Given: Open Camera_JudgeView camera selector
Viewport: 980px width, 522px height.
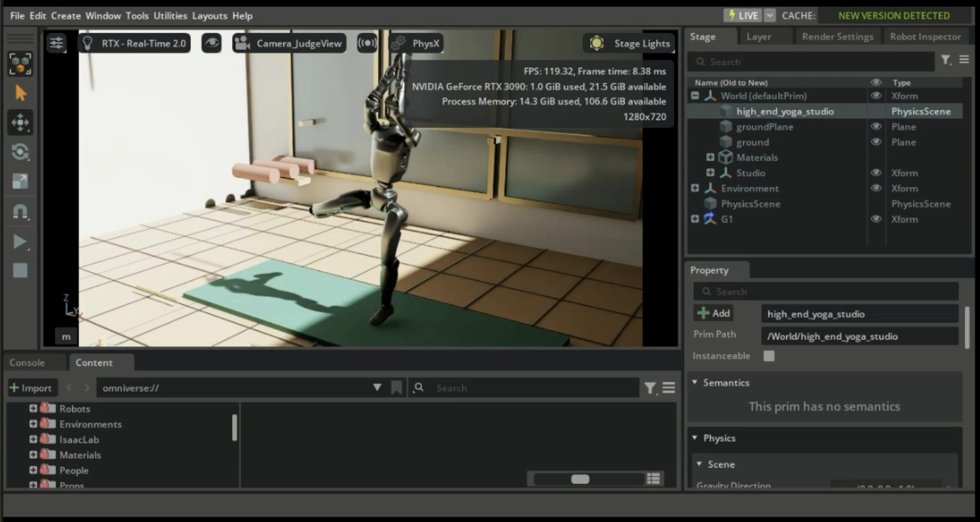Looking at the screenshot, I should tap(289, 43).
